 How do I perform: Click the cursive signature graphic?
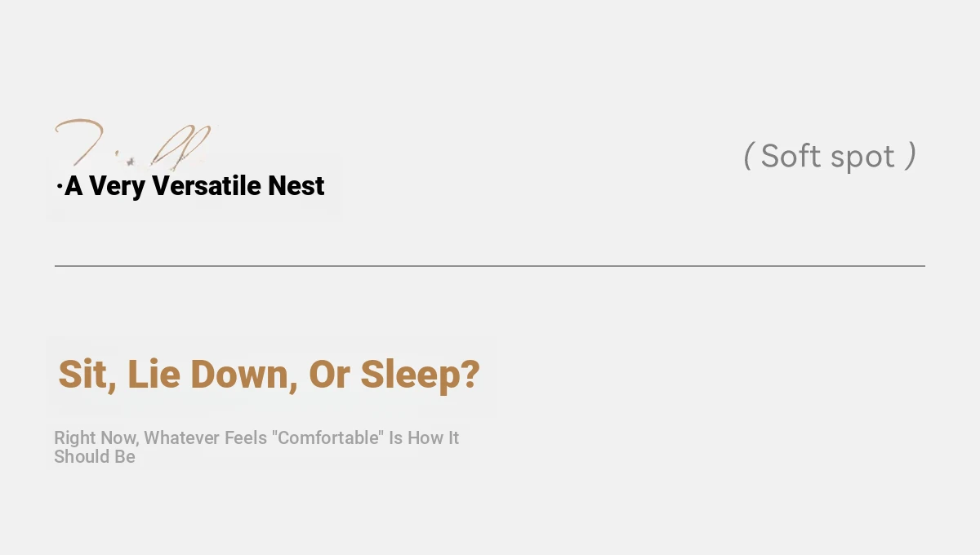(135, 144)
